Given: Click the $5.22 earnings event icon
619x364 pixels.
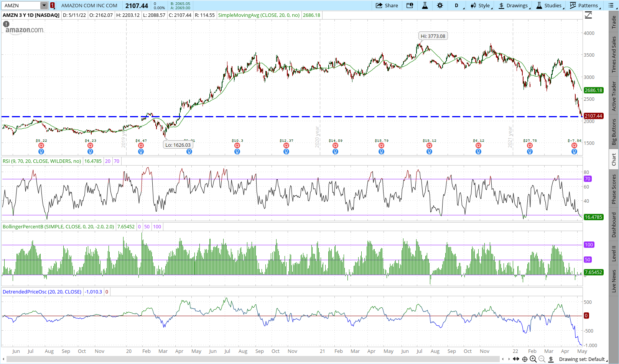Looking at the screenshot, I should pos(41,146).
